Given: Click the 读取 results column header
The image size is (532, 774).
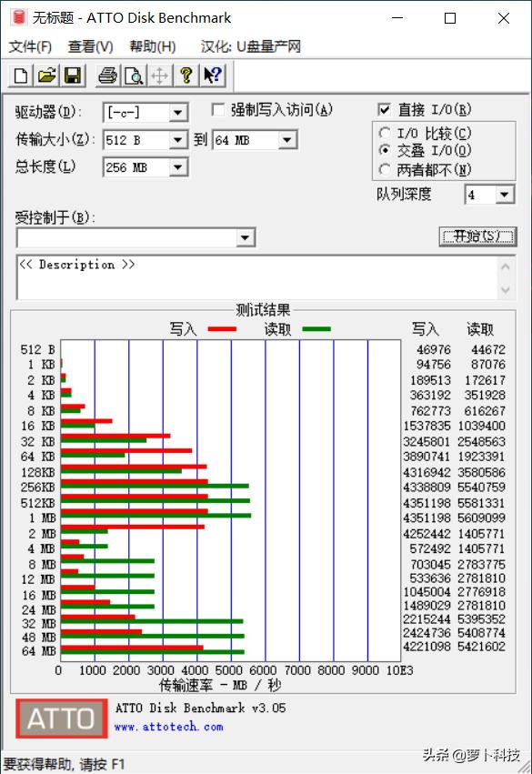Looking at the screenshot, I should click(x=480, y=329).
